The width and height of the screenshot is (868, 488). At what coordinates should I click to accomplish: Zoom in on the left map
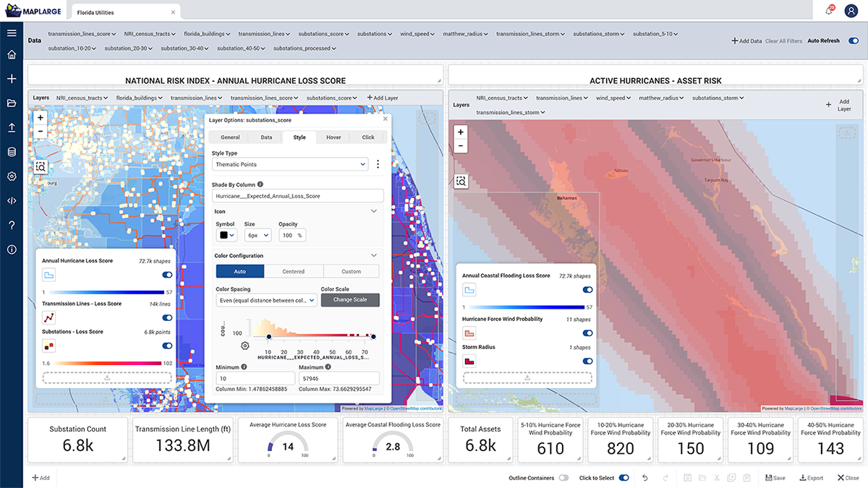(40, 116)
